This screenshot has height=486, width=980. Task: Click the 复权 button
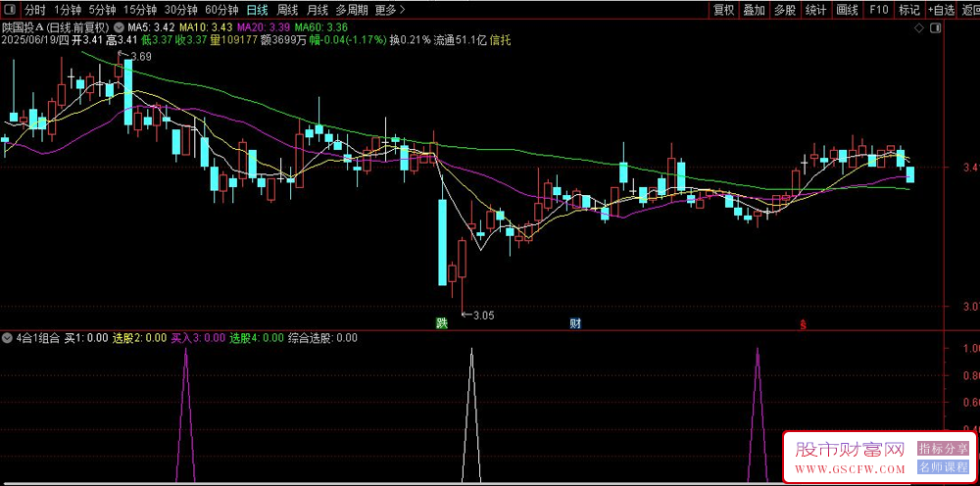coord(724,10)
